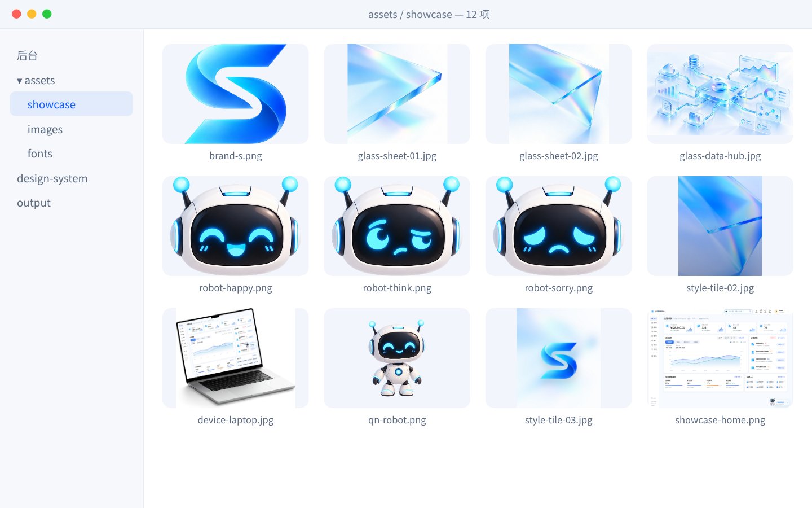The height and width of the screenshot is (508, 812).
Task: Select the glass-sheet-01.jpg thumbnail
Action: 397,94
